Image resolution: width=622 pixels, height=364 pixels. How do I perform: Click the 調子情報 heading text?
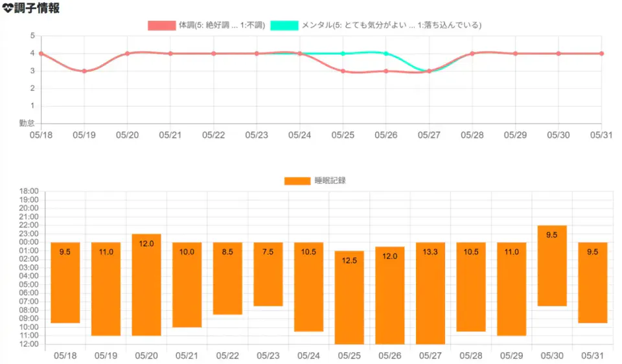(37, 8)
